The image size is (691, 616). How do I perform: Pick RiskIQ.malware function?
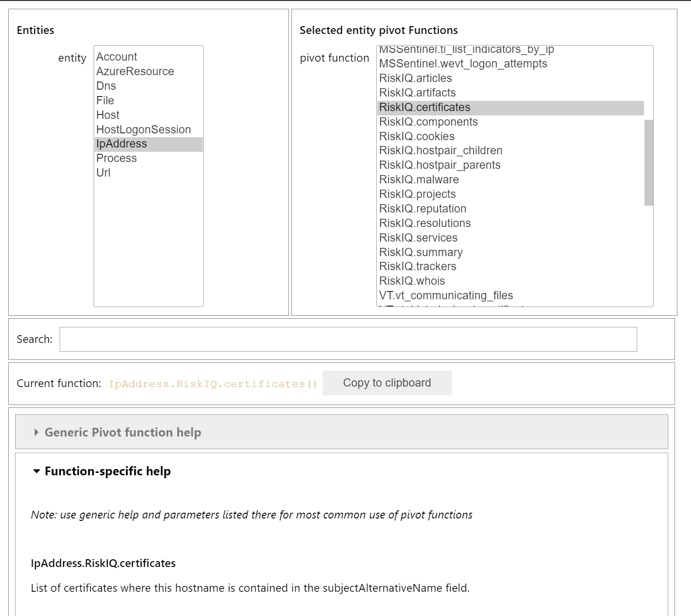point(511,180)
